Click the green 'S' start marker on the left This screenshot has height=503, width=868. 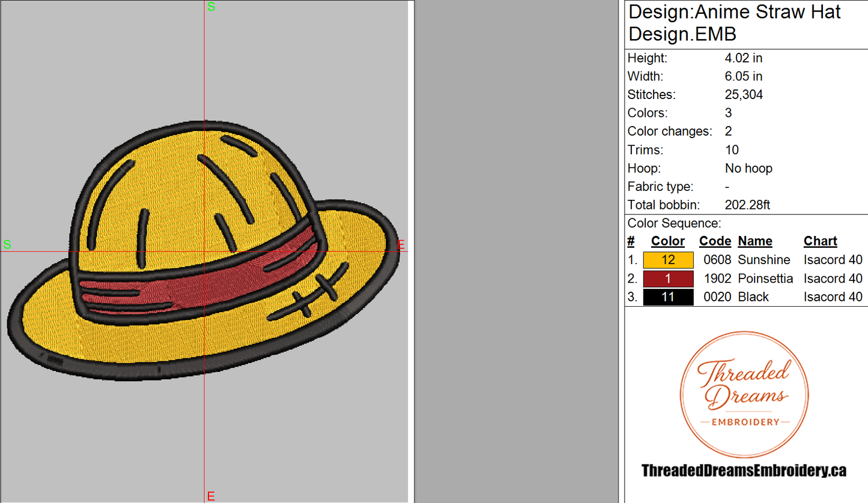click(7, 244)
